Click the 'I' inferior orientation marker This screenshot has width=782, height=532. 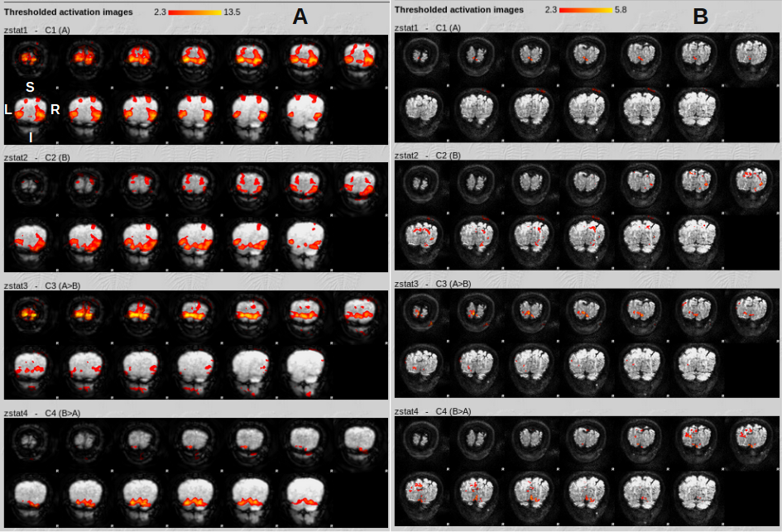coord(31,137)
